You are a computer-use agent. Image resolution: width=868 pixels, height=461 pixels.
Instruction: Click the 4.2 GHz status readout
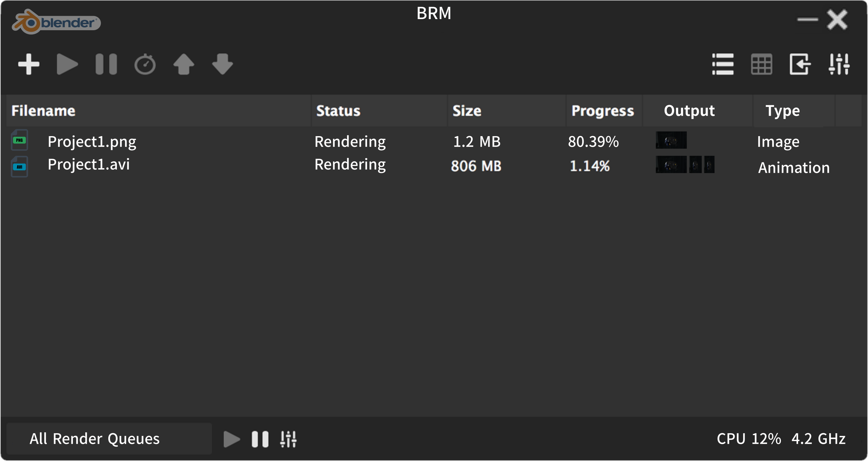point(818,439)
